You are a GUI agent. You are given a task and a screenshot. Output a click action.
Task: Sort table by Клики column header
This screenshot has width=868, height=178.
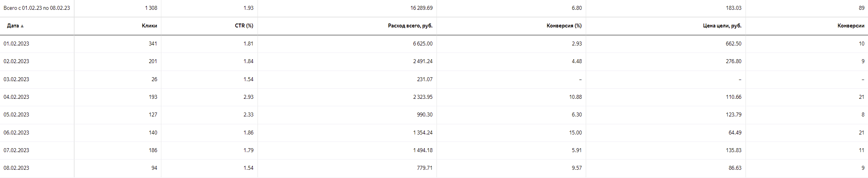point(149,26)
